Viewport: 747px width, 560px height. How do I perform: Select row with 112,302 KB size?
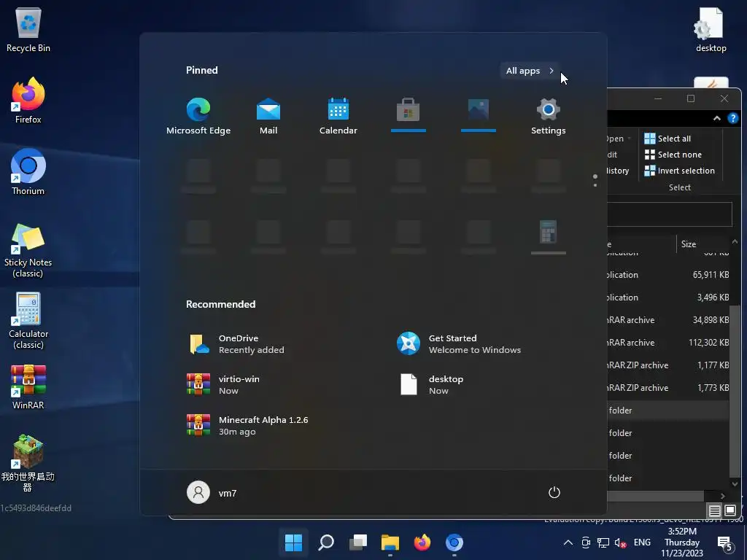tap(668, 343)
